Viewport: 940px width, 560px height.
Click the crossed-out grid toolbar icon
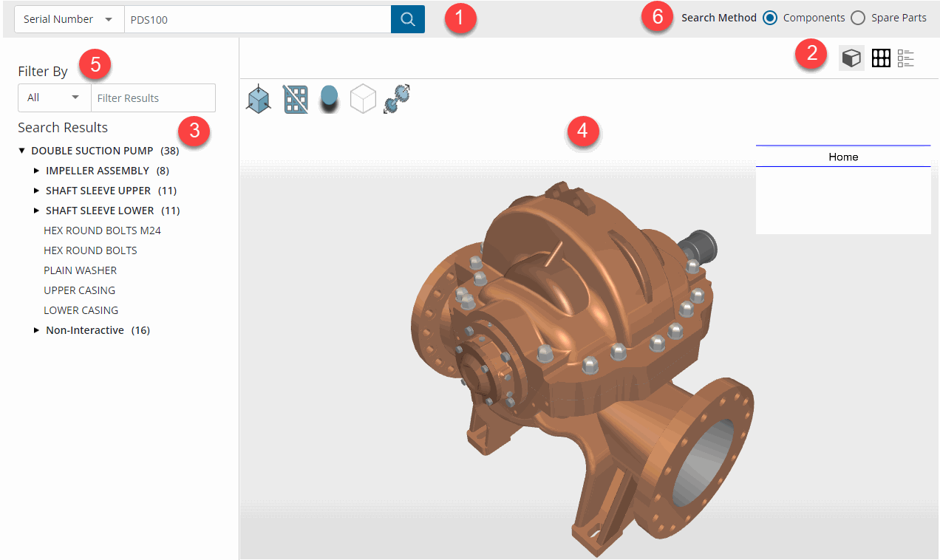(296, 99)
